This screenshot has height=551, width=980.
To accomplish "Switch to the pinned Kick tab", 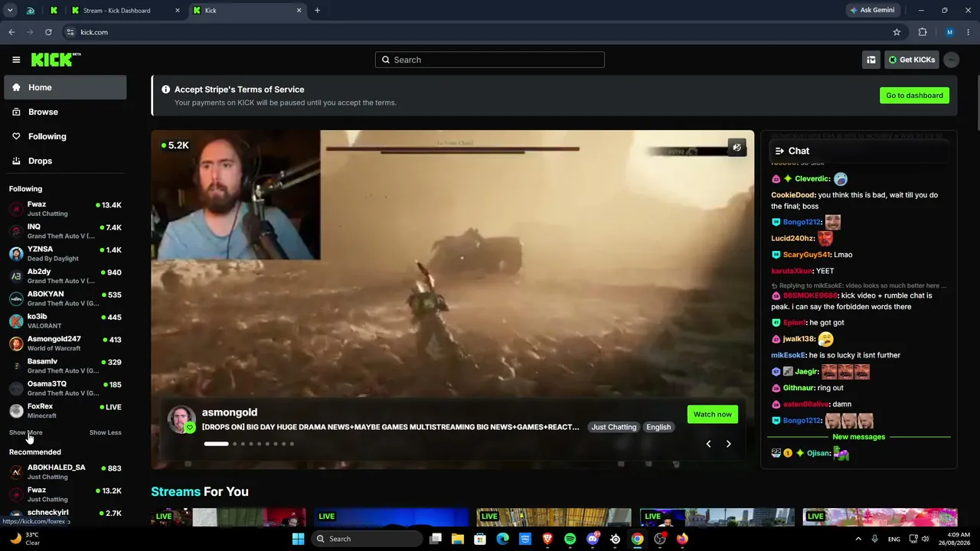I will (54, 11).
